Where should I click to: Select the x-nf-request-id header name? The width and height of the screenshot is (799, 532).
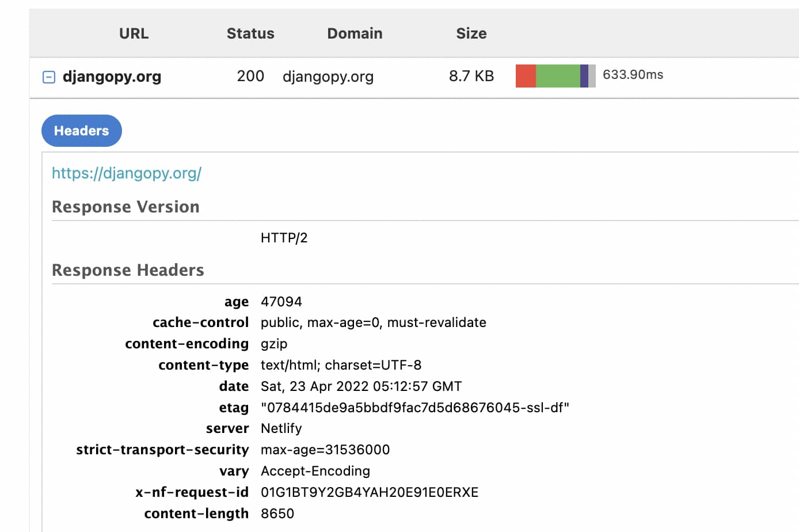coord(192,492)
